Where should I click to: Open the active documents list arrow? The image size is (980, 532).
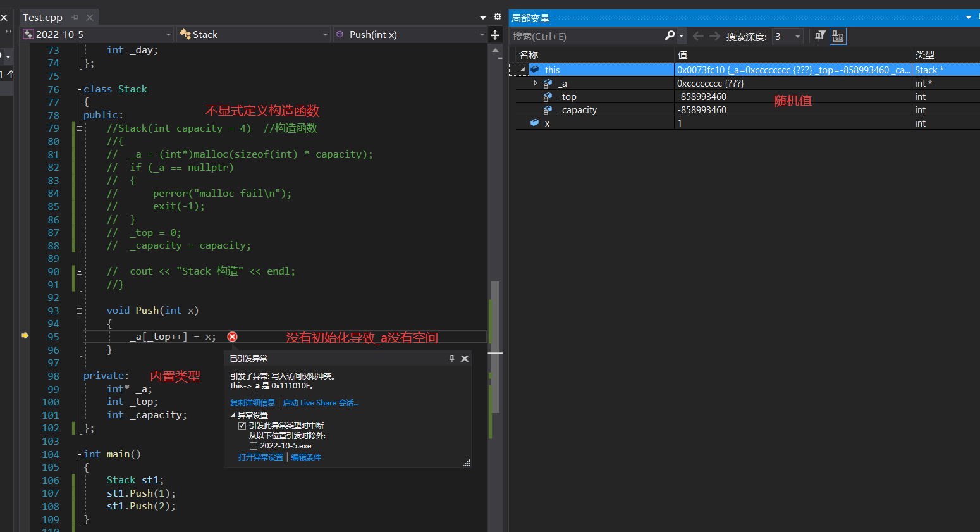pos(483,18)
